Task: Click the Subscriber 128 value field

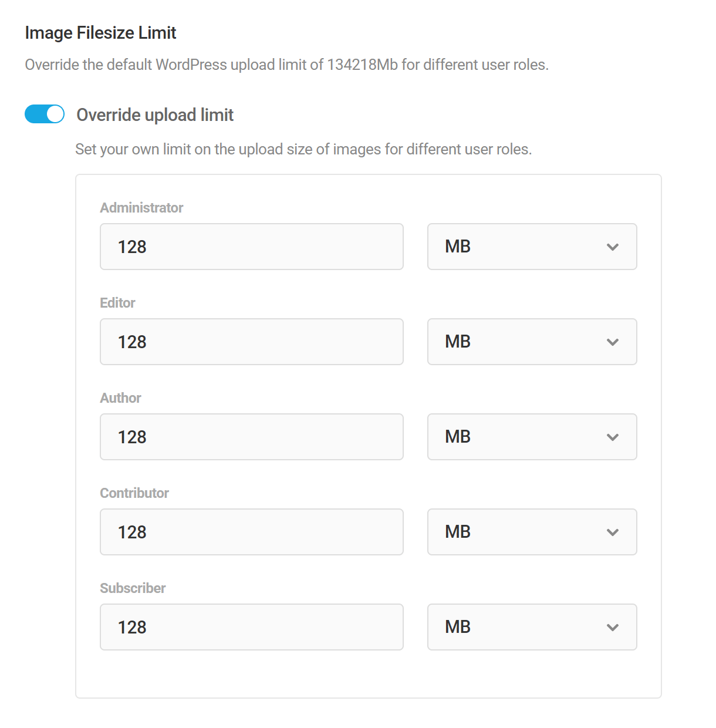Action: point(251,627)
